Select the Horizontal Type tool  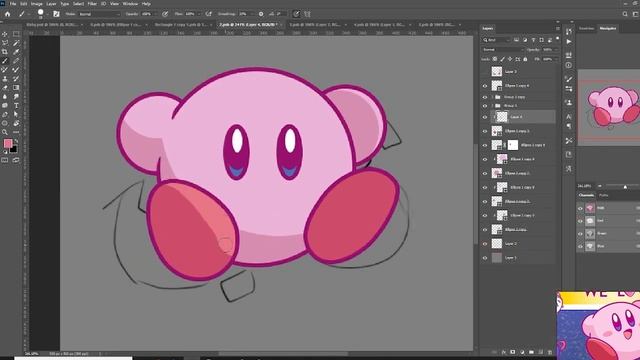coord(16,106)
